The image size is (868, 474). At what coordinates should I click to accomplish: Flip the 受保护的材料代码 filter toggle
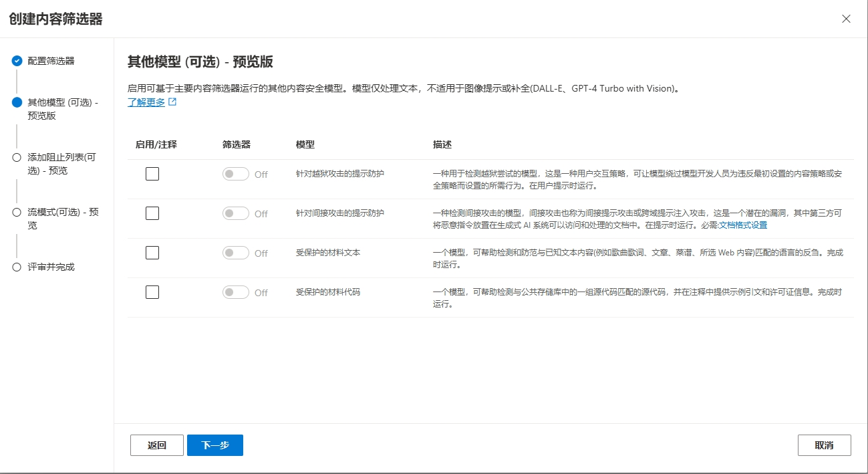click(x=236, y=292)
